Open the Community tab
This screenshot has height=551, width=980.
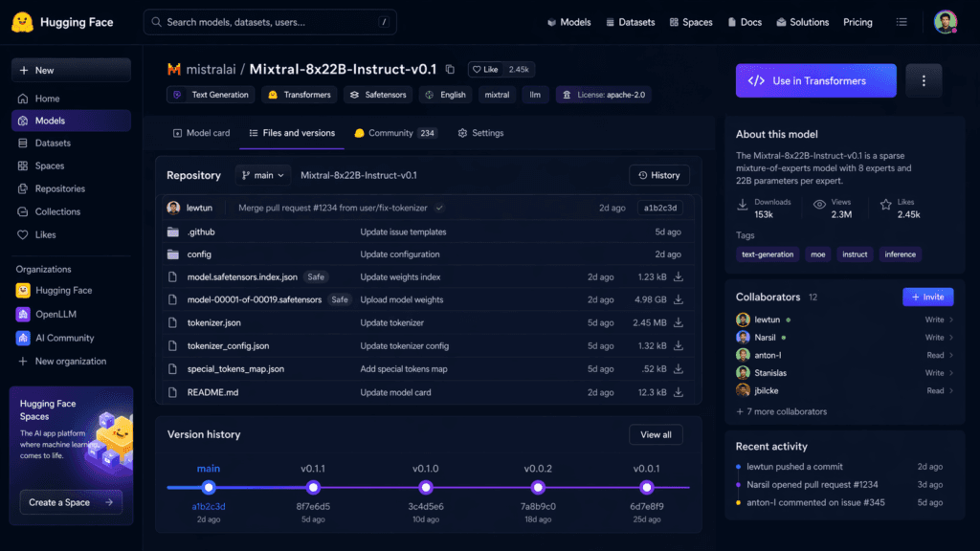click(396, 133)
